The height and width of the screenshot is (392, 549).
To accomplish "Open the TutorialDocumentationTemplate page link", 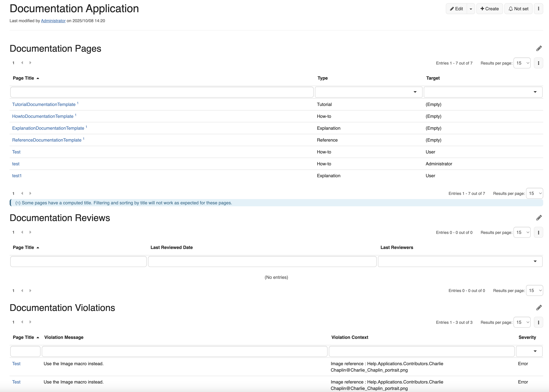I will tap(44, 105).
